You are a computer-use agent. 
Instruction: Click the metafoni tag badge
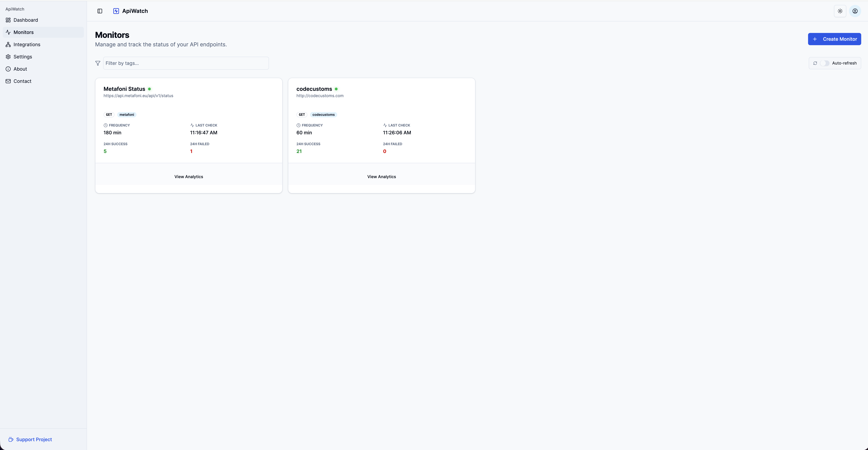click(127, 115)
